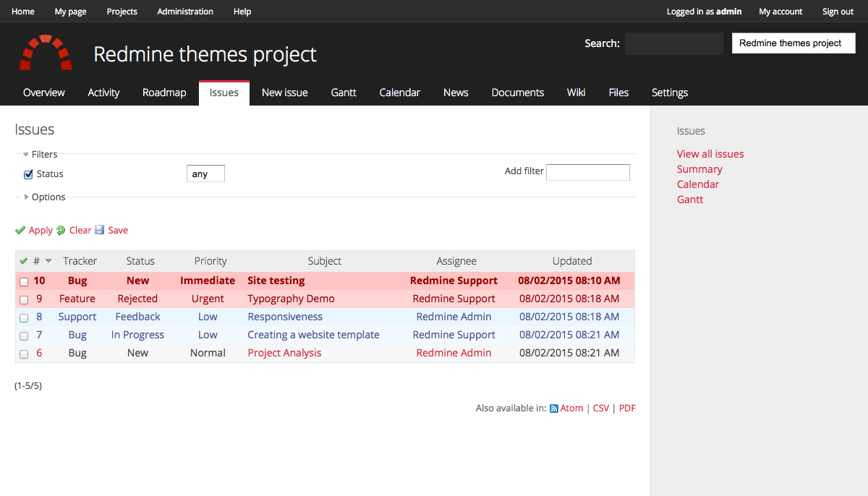This screenshot has height=496, width=868.
Task: Click the Search label link
Action: click(x=602, y=43)
